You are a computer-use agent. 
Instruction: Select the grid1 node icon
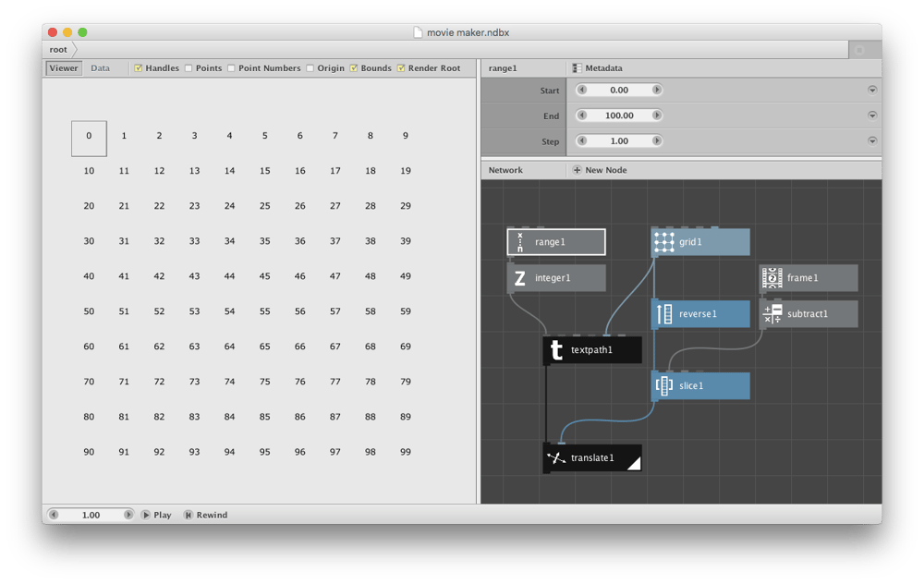664,242
